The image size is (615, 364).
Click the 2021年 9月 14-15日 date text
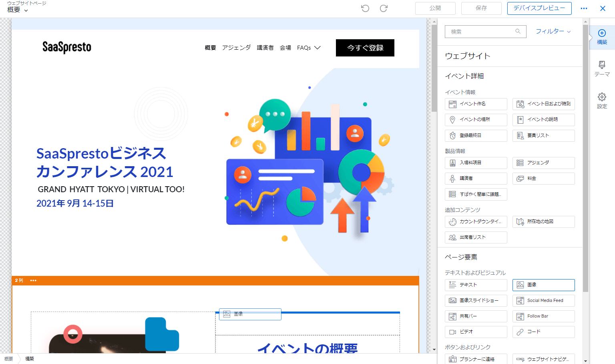click(75, 203)
